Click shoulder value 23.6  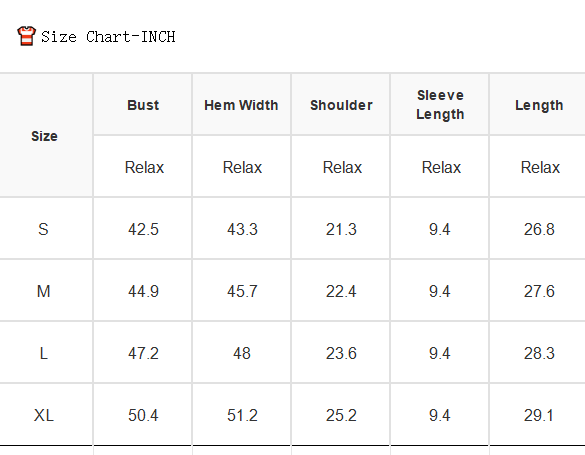click(x=341, y=353)
